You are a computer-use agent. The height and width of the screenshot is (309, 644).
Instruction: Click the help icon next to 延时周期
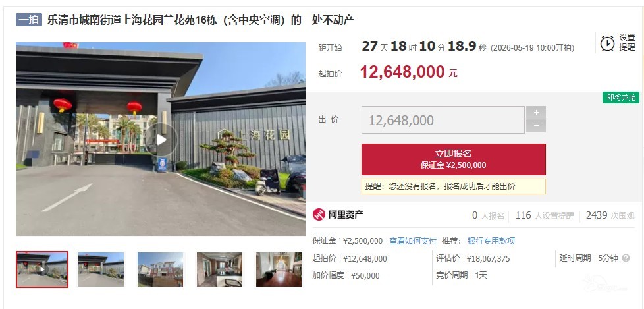click(626, 258)
